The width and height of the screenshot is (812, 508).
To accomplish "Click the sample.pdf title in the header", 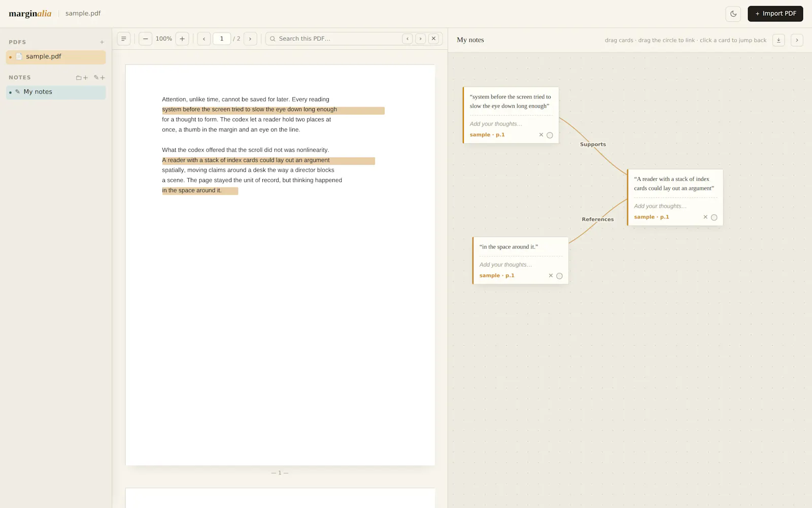I will [x=83, y=13].
